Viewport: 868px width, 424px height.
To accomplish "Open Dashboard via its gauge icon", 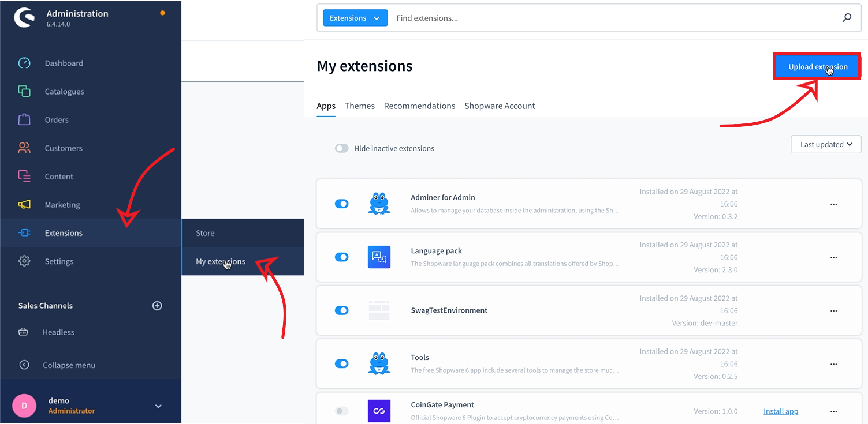I will 24,63.
